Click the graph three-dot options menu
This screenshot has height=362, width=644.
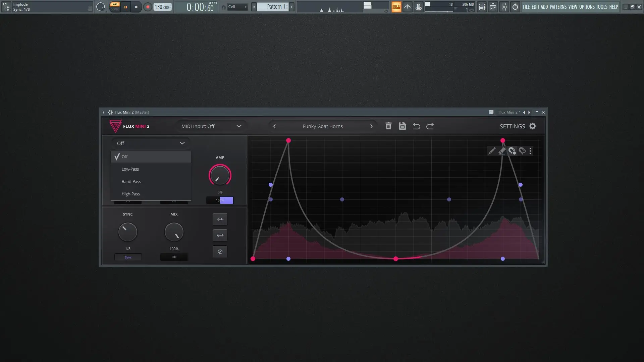click(x=530, y=151)
